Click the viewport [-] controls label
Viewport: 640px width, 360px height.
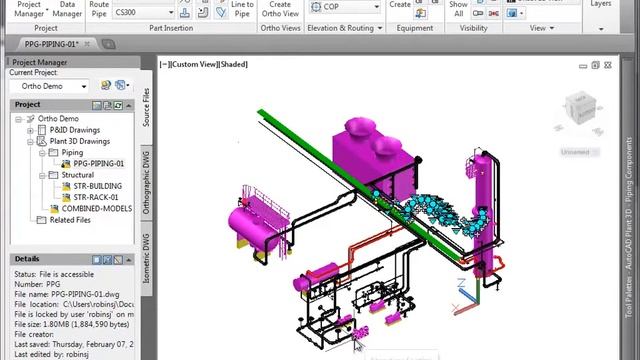(164, 64)
